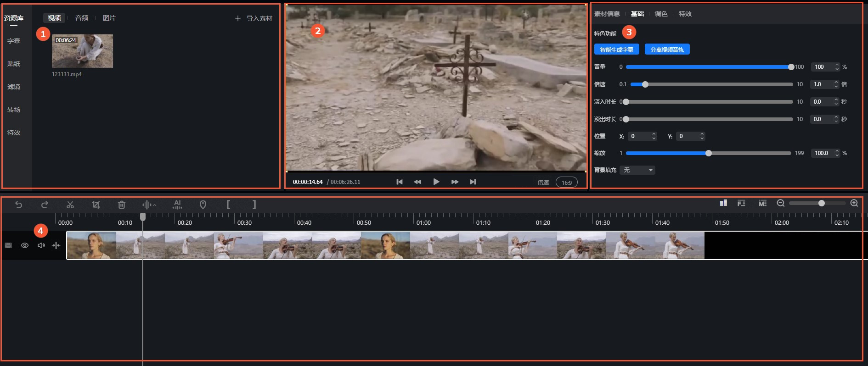The width and height of the screenshot is (868, 366).
Task: Switch to the 调色 tab
Action: click(x=661, y=14)
